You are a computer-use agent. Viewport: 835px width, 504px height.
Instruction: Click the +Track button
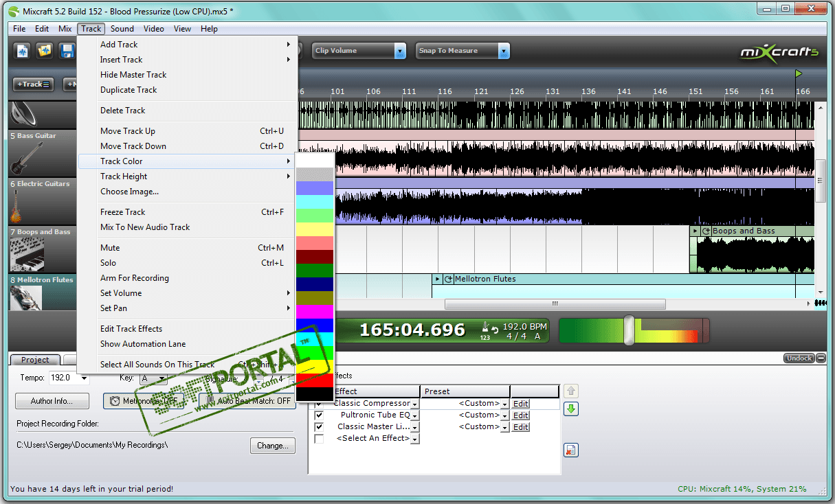click(x=33, y=84)
